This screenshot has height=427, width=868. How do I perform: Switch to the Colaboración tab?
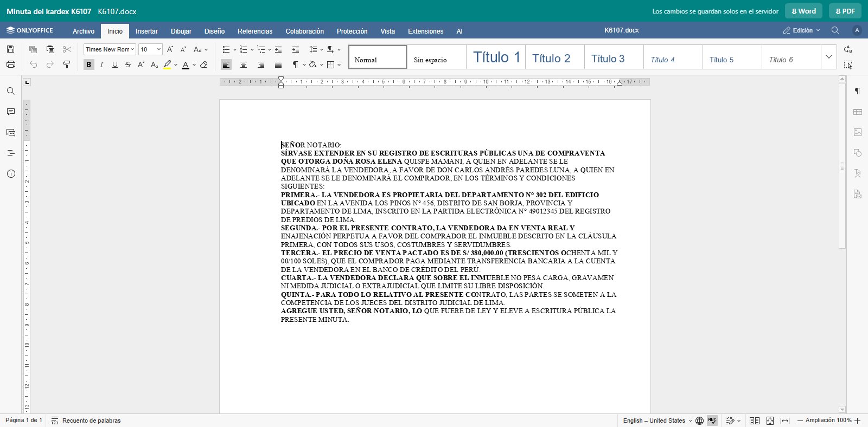305,31
